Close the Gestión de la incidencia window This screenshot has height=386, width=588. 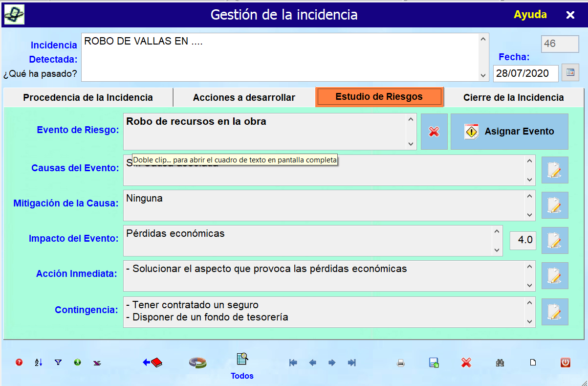tap(570, 15)
